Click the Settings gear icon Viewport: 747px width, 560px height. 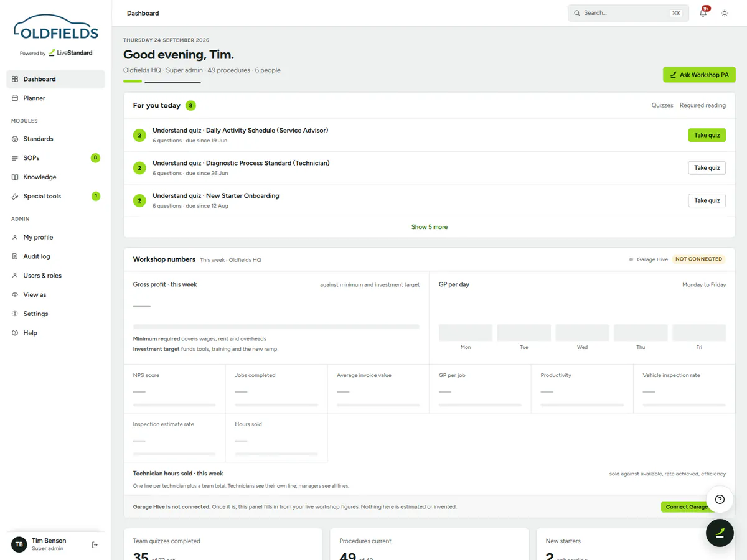pos(15,314)
